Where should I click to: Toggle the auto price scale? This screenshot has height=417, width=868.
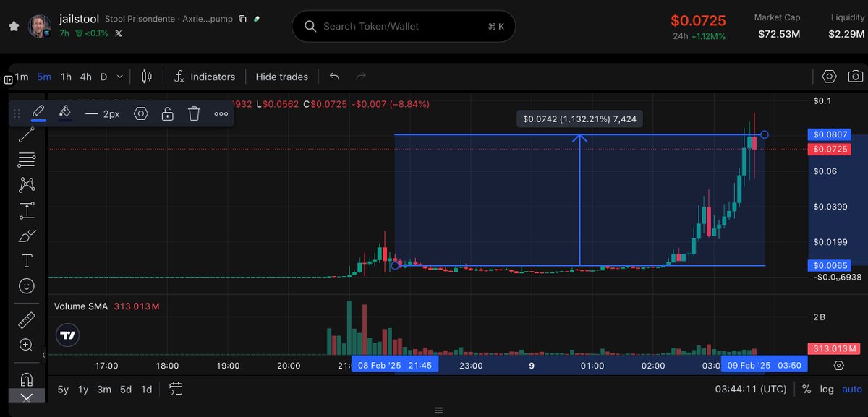coord(851,390)
